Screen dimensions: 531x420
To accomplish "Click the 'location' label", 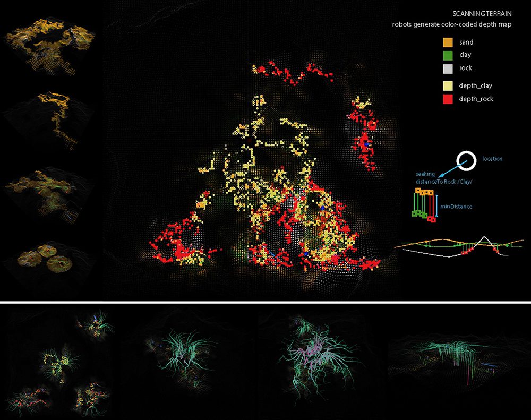I will click(493, 159).
